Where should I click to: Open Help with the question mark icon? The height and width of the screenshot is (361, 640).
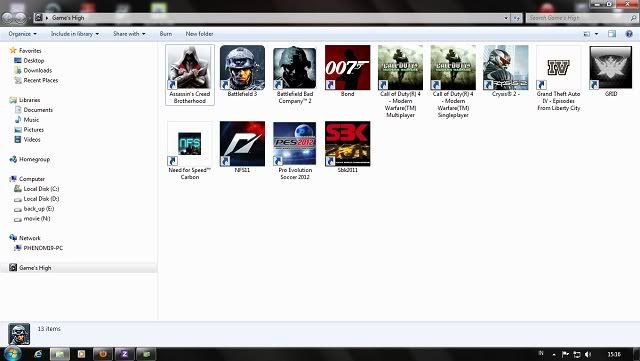click(x=629, y=34)
